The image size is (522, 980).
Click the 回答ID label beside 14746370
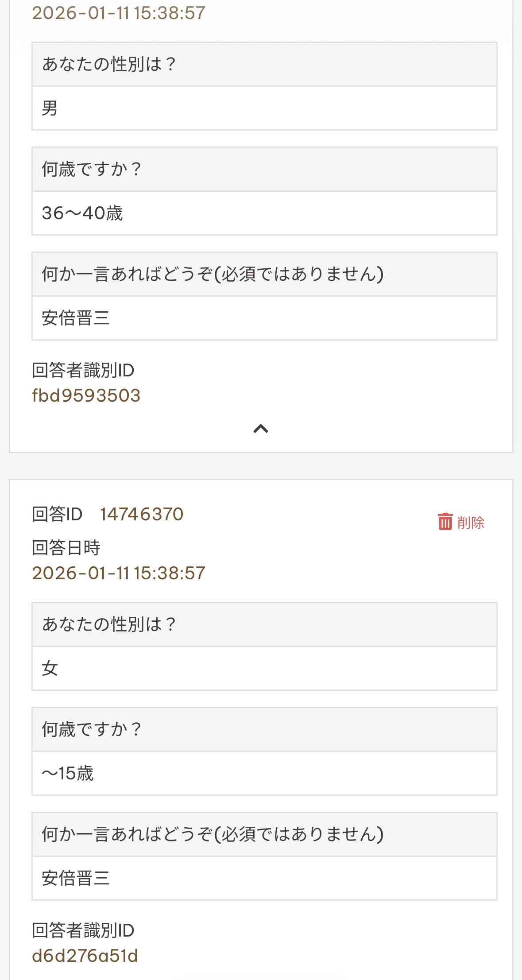click(57, 514)
